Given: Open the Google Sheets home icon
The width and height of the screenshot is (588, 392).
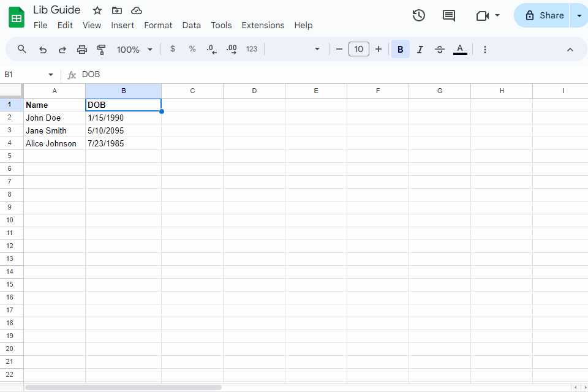Looking at the screenshot, I should tap(17, 17).
